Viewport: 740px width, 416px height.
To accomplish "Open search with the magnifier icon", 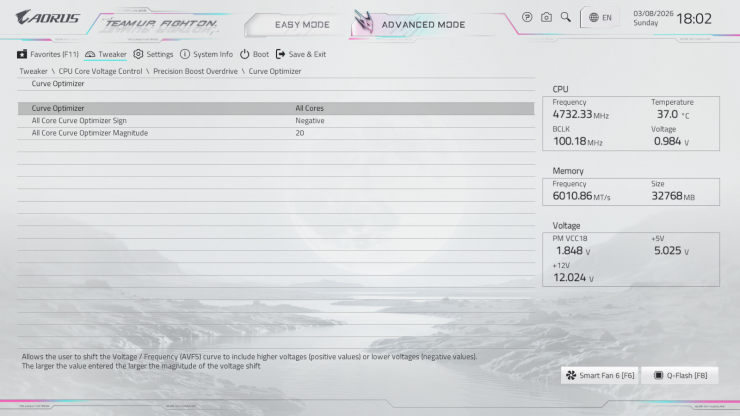I will [565, 18].
